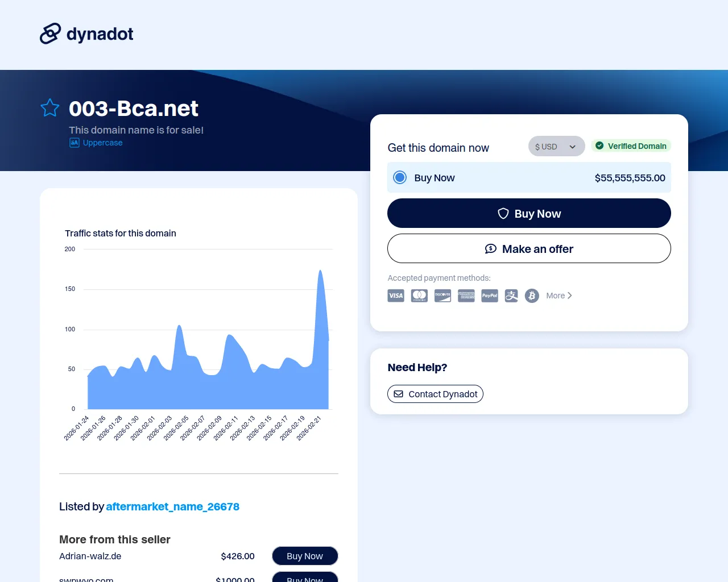
Task: Click the Mastercard payment icon
Action: click(x=419, y=296)
